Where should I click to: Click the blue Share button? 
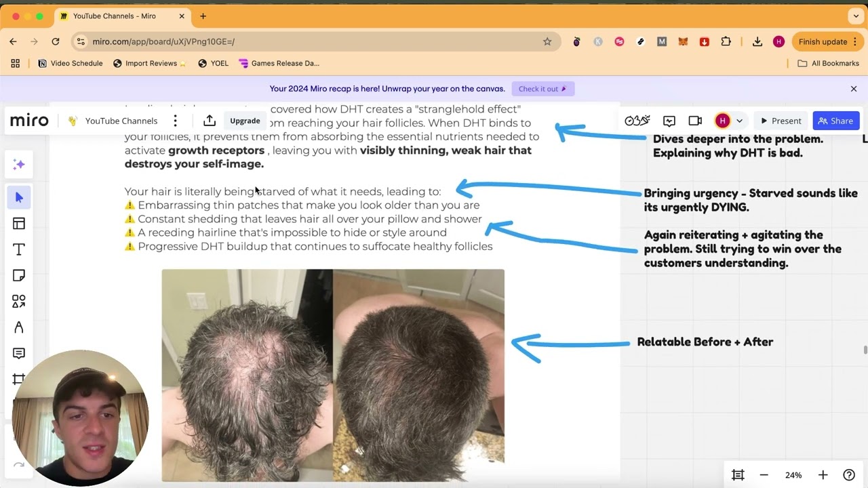[835, 121]
